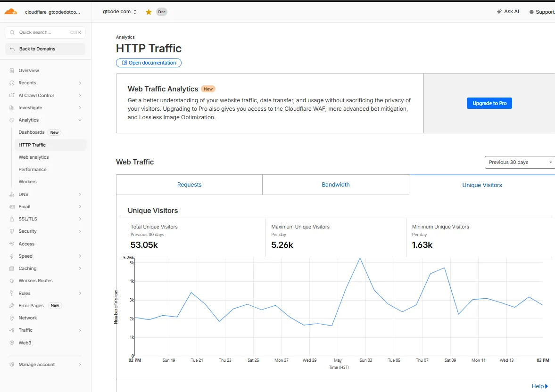The width and height of the screenshot is (555, 392).
Task: Click the Email envelope icon
Action: [12, 207]
